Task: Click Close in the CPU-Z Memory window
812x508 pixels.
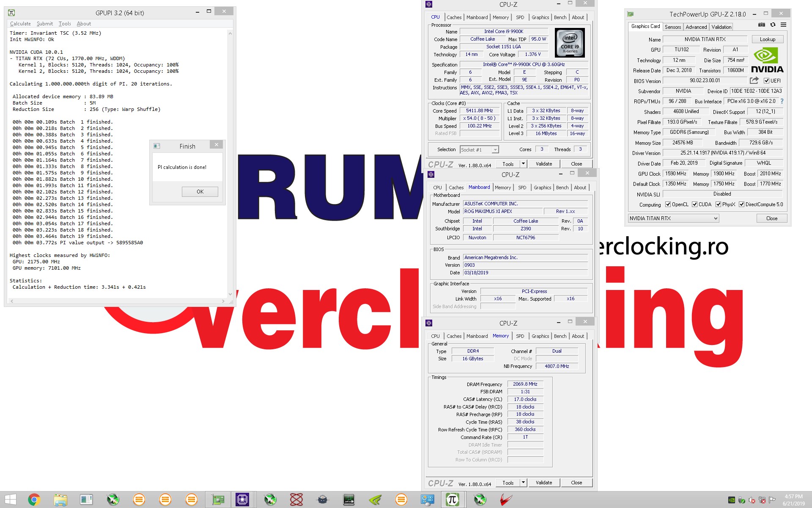Action: point(576,483)
